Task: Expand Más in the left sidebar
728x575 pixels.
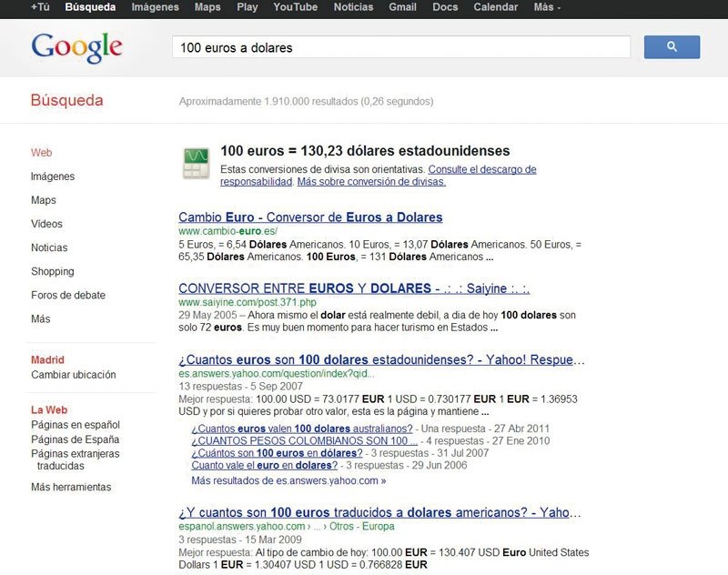Action: coord(40,318)
